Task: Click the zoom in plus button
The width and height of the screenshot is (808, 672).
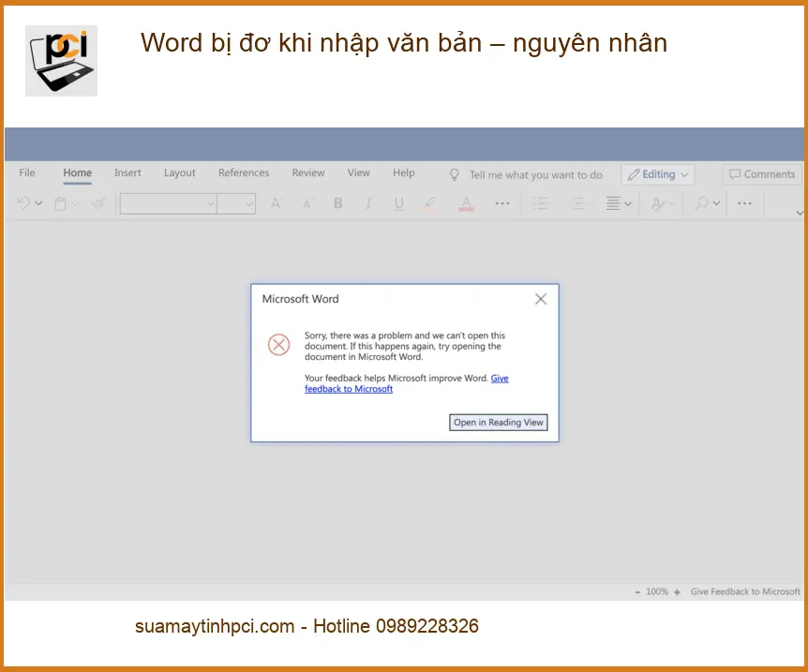Action: coord(677,592)
